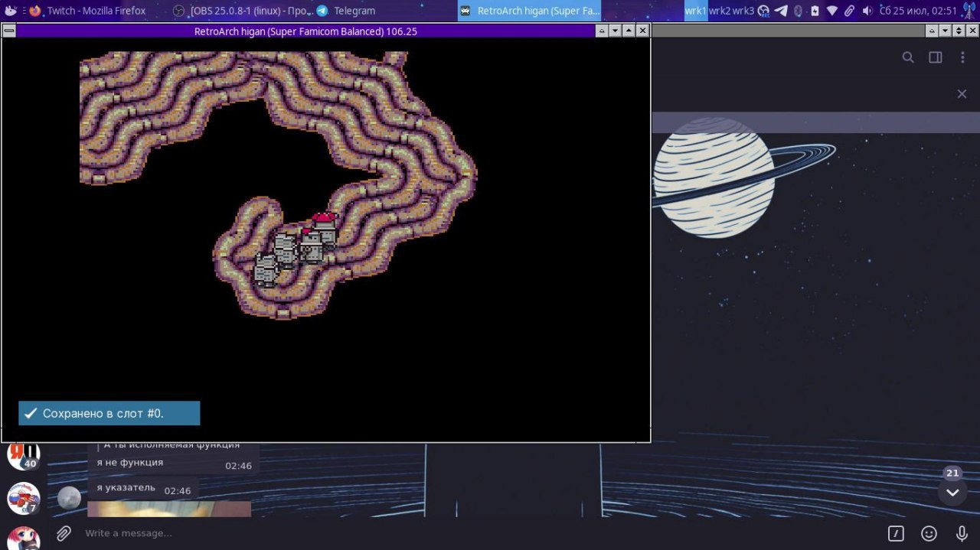Click the 'Сохранено в слот #0.' notification

point(109,413)
